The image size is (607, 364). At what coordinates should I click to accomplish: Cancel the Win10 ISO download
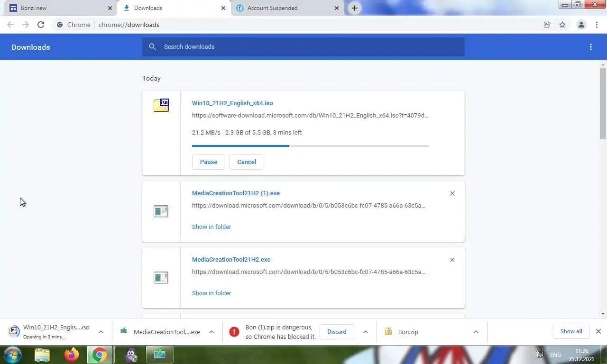click(x=247, y=162)
